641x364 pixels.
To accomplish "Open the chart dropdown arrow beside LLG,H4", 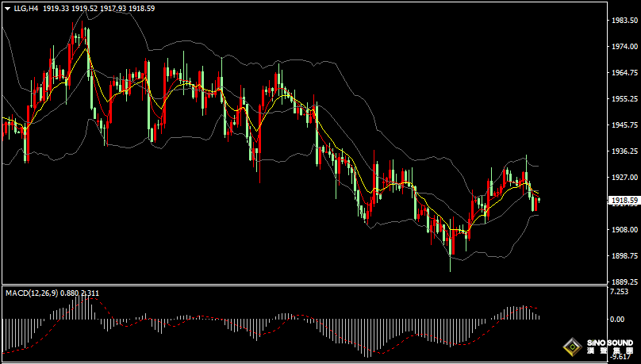I will (7, 8).
